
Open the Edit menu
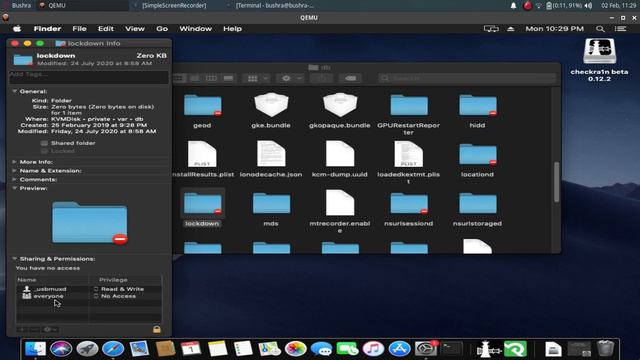click(106, 29)
